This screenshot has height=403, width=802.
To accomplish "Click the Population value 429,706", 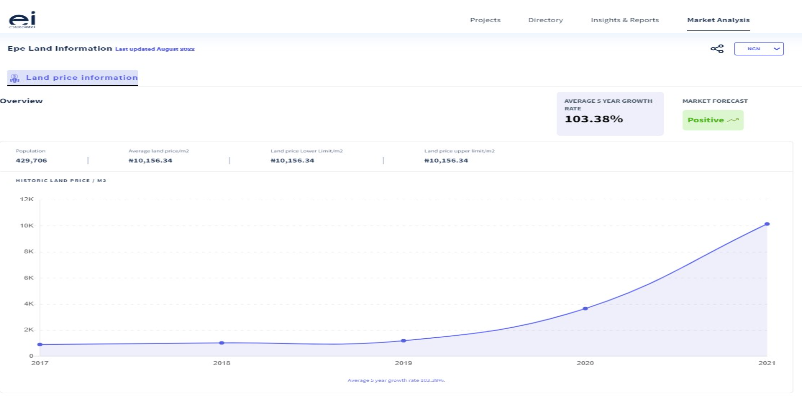I will 32,160.
